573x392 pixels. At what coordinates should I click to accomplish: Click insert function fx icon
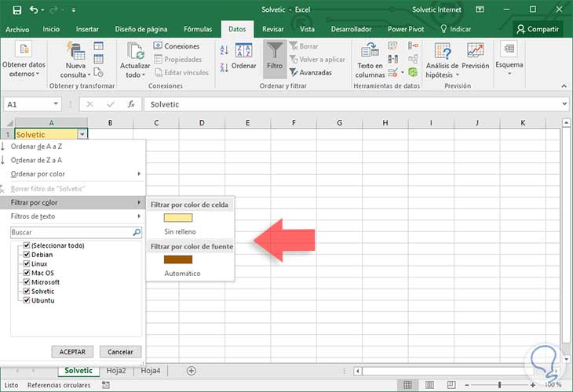tap(131, 104)
